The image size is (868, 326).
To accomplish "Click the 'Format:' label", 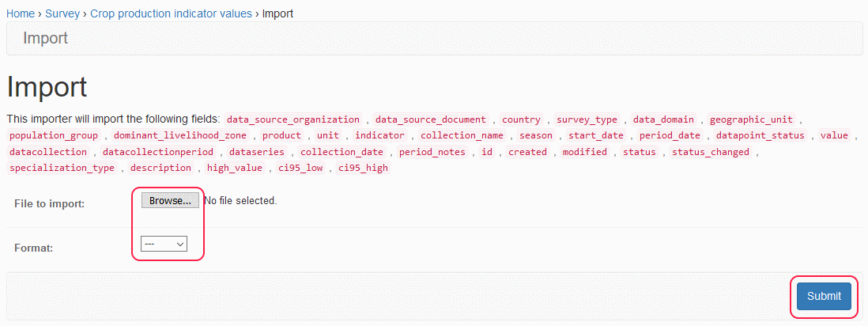I will 33,248.
